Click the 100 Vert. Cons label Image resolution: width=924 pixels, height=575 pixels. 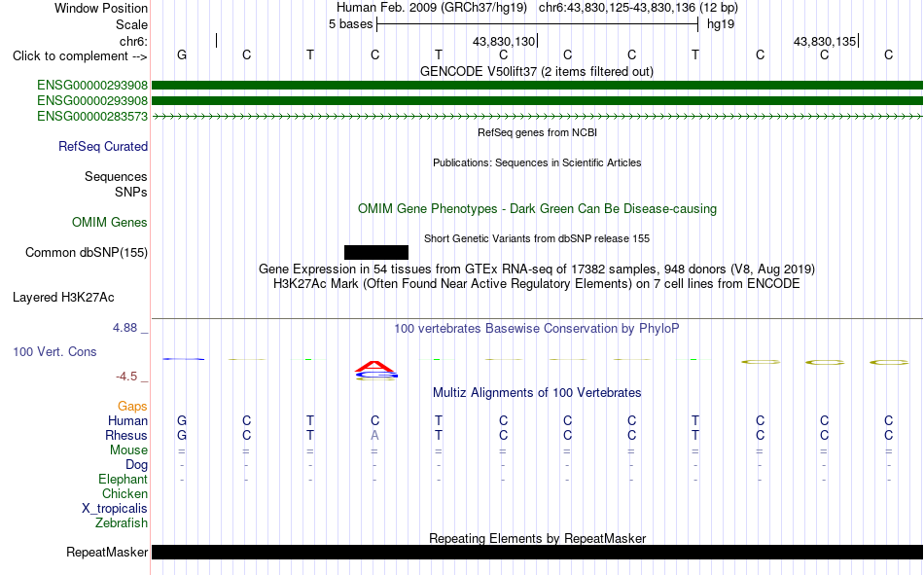coord(54,351)
